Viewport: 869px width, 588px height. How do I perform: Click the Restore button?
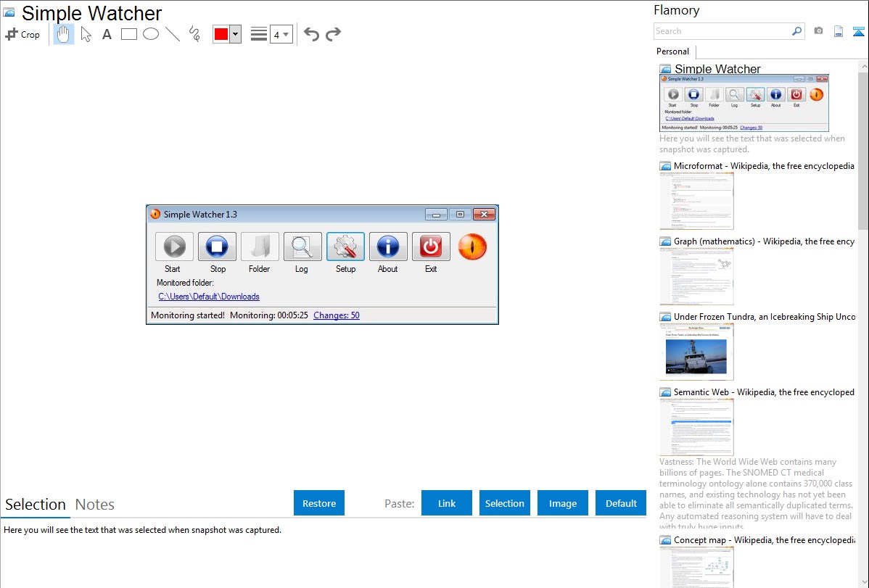(319, 503)
